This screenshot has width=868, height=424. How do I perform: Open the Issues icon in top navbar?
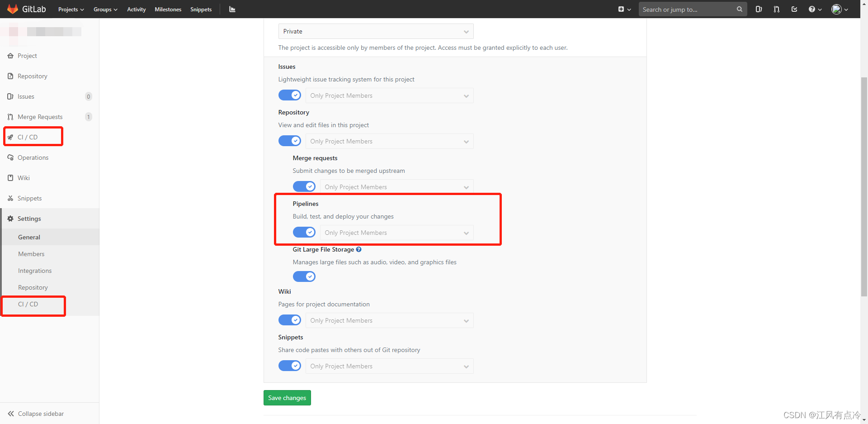759,9
